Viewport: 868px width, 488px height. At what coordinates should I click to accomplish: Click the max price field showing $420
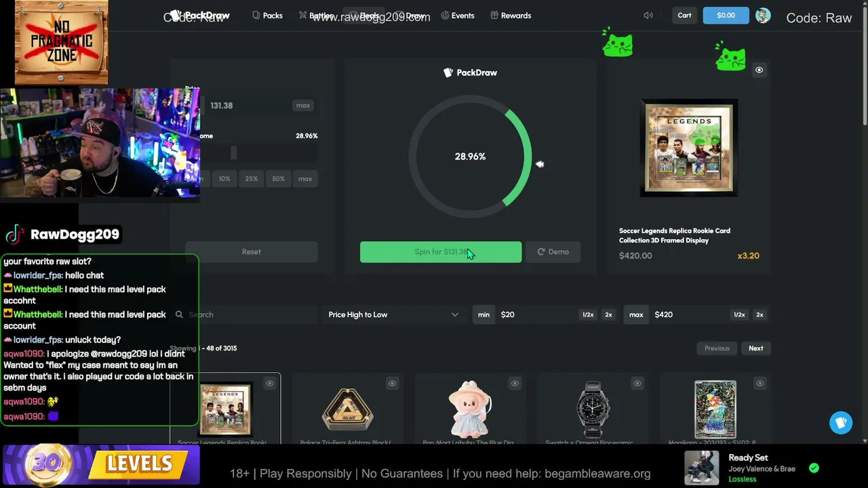690,314
